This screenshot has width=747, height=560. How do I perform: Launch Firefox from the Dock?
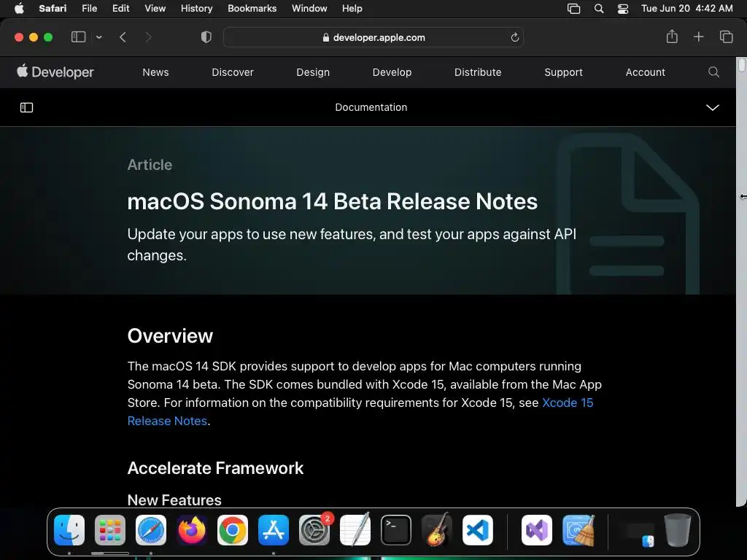coord(192,530)
